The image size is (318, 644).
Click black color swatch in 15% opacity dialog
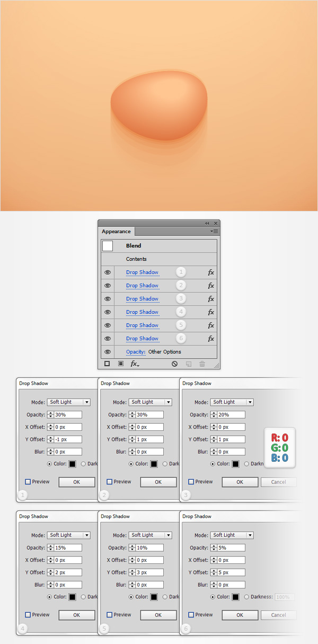[x=72, y=597]
